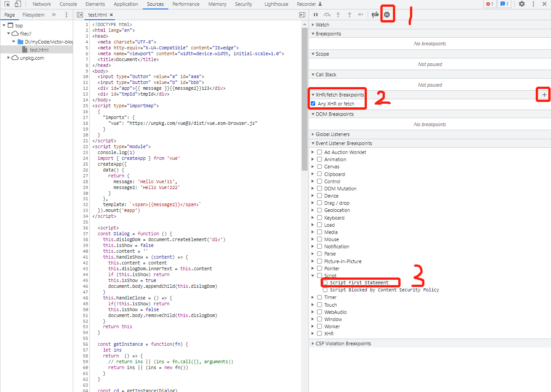Uncheck Any XHR or fetch checkbox
This screenshot has height=392, width=551.
313,104
